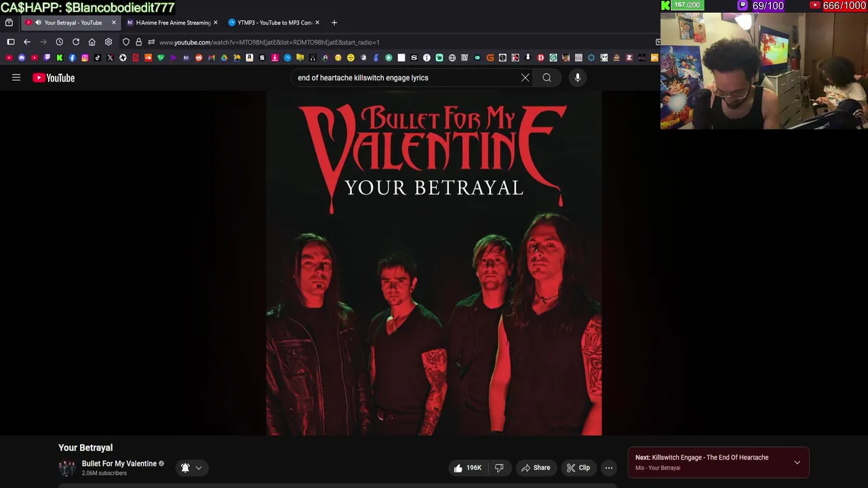Viewport: 868px width, 488px height.
Task: Open the HiAnime h! bookmark
Action: [186, 58]
